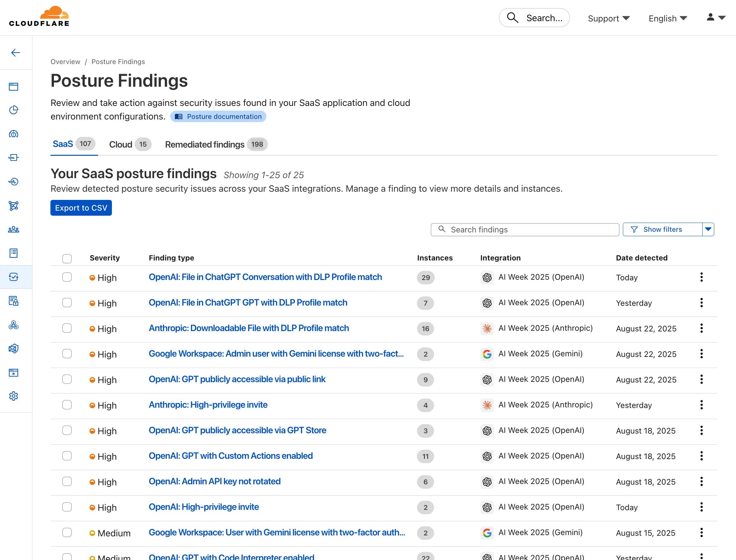Select the checkbox beside Anthropic: High-privilege invite

click(67, 405)
